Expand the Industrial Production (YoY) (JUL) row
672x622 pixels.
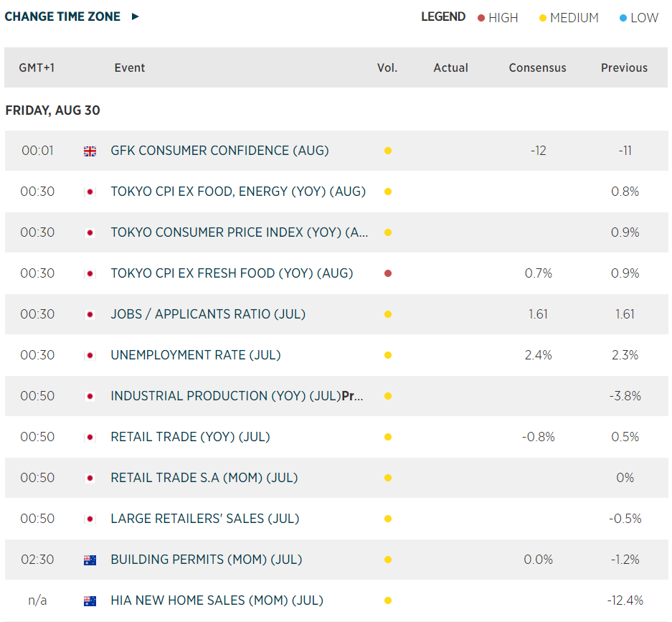coord(237,396)
